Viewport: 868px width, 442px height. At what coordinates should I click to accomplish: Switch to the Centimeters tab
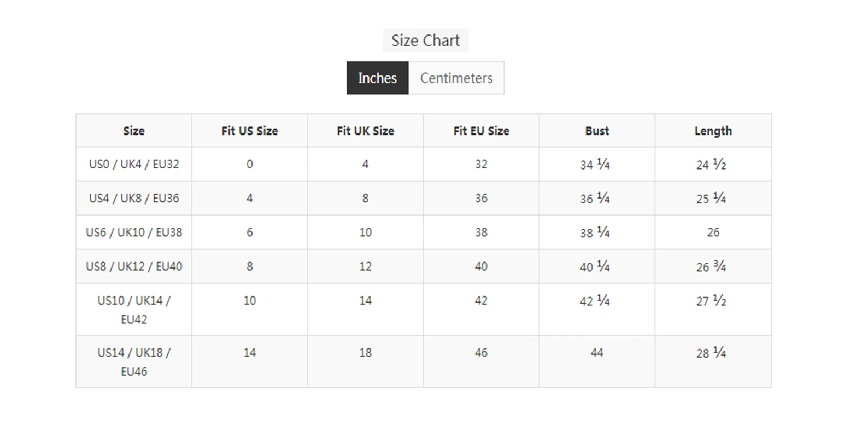pyautogui.click(x=456, y=78)
